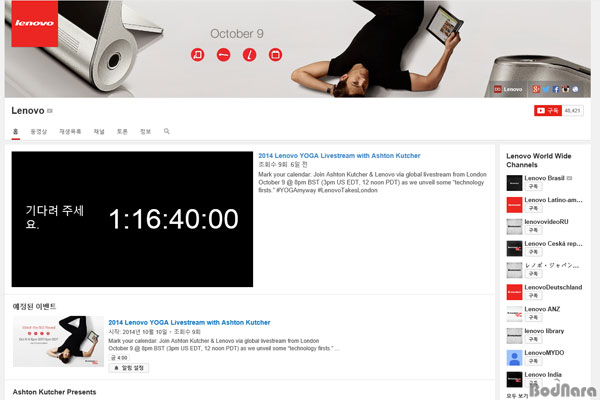Subscribe to LenovoMYDO channel
Viewport: 600px width, 400px height.
tap(533, 361)
